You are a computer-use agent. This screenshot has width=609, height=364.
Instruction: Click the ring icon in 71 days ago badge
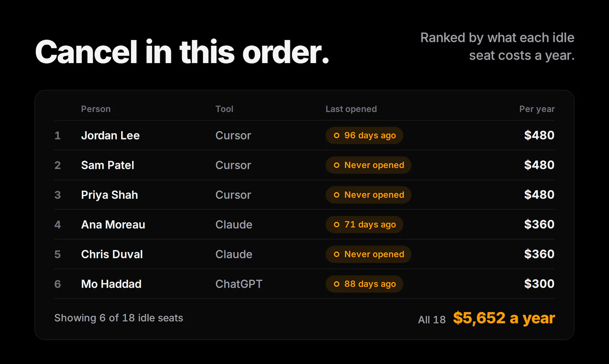pos(336,224)
